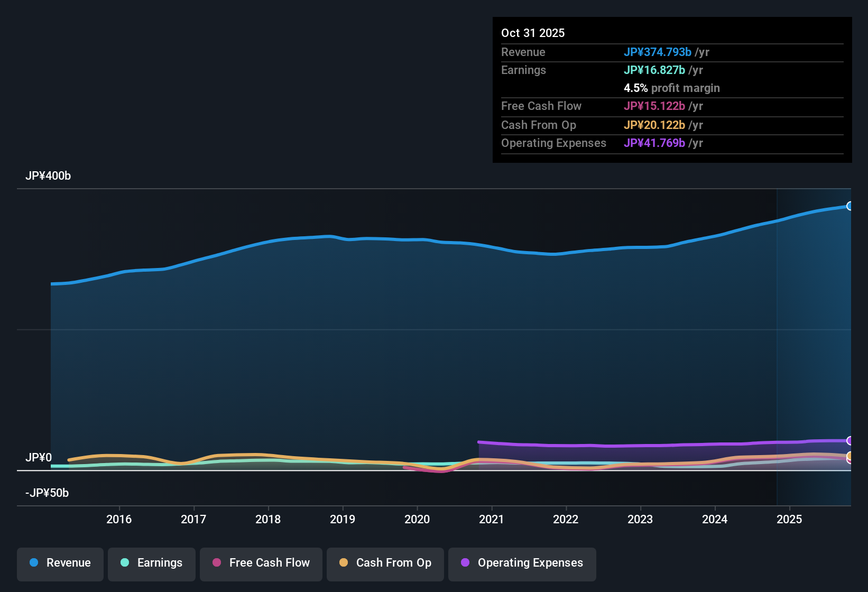Viewport: 868px width, 592px height.
Task: Click the orange Cash From Op legend dot
Action: pos(343,563)
